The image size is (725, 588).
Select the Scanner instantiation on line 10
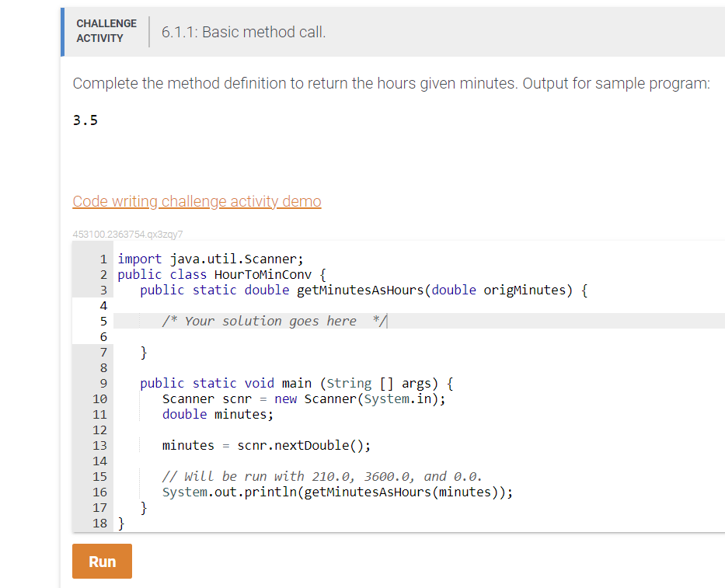pyautogui.click(x=303, y=398)
